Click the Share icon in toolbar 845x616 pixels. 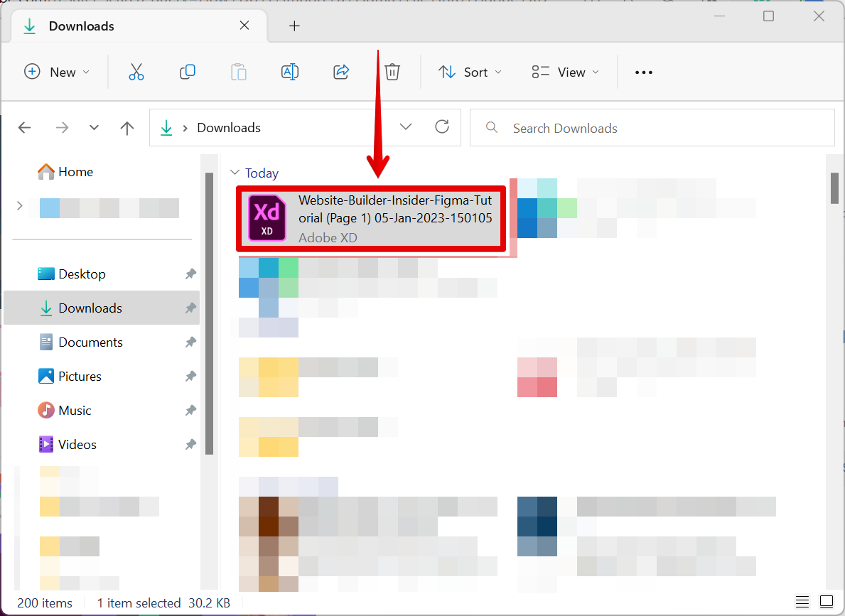click(x=341, y=72)
